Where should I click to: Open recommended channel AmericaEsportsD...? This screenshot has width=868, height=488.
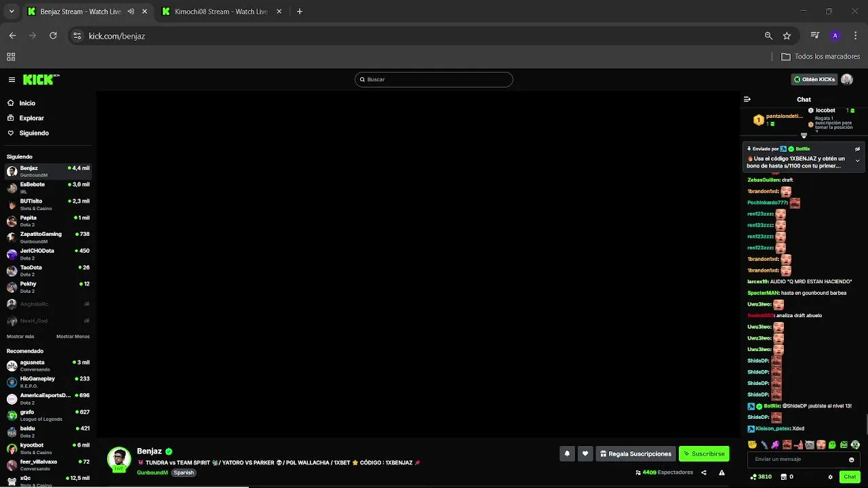[x=47, y=399]
